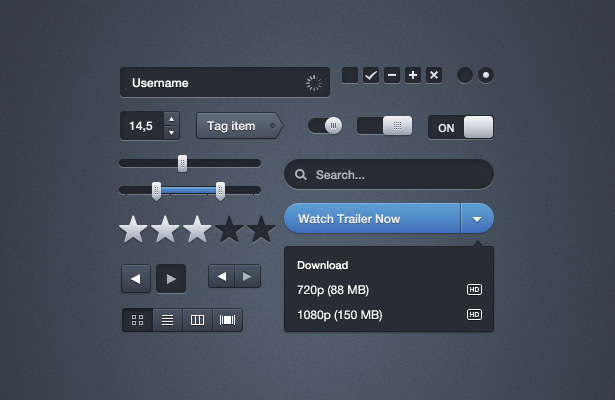Click the Username input field
Image resolution: width=615 pixels, height=400 pixels.
(225, 82)
